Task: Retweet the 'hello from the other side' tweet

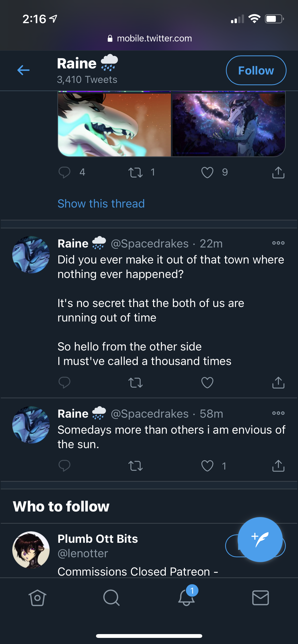Action: pos(136,383)
